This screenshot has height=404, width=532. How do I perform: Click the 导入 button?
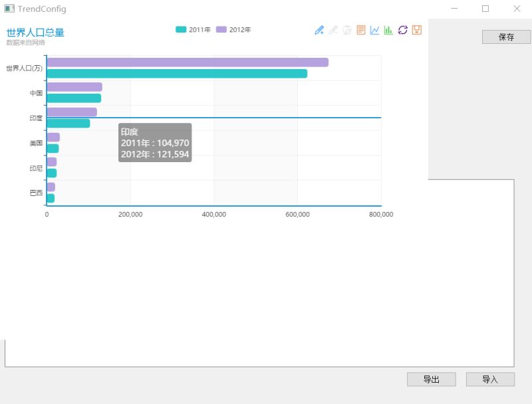pos(491,379)
